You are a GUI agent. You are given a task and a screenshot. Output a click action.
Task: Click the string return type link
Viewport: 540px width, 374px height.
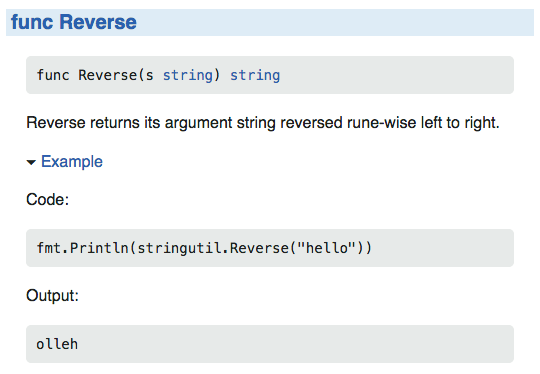pos(255,75)
